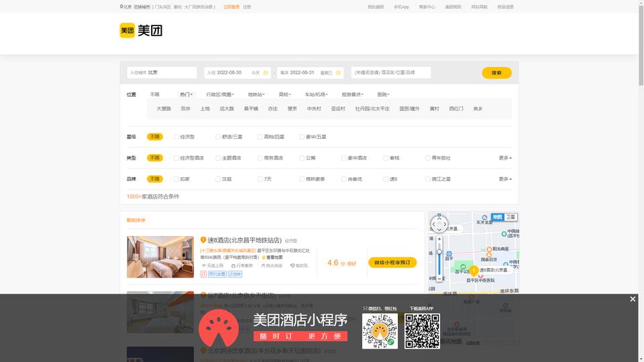This screenshot has height=362, width=644.
Task: Click the map zoom level slider handle
Action: click(x=439, y=251)
